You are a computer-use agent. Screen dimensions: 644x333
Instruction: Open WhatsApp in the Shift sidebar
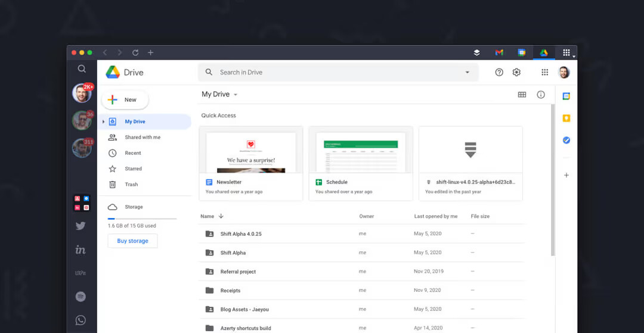[80, 320]
